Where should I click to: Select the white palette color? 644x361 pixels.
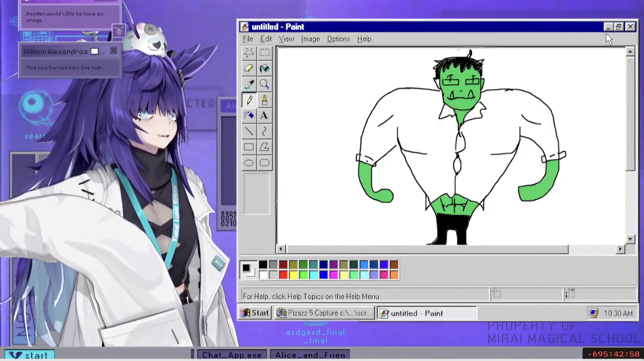point(263,275)
